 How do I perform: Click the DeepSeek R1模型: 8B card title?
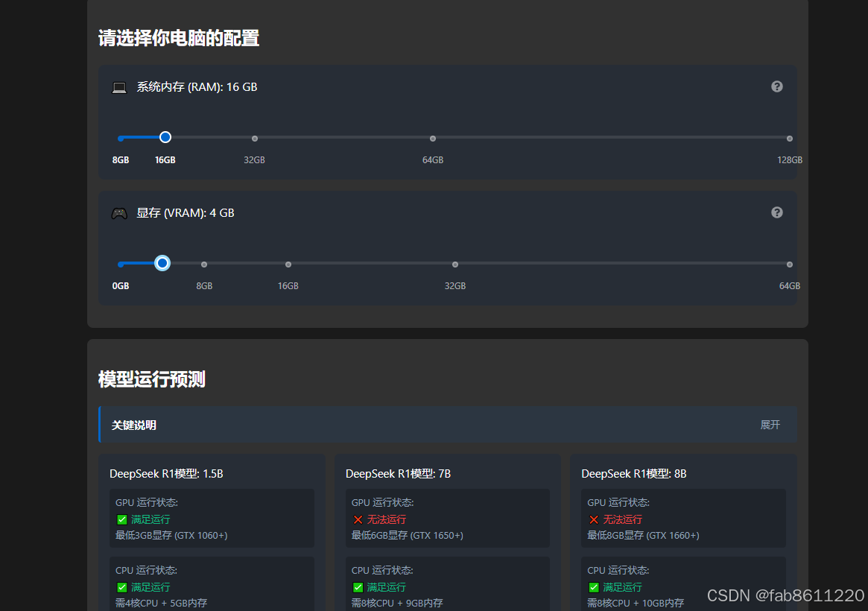click(634, 474)
